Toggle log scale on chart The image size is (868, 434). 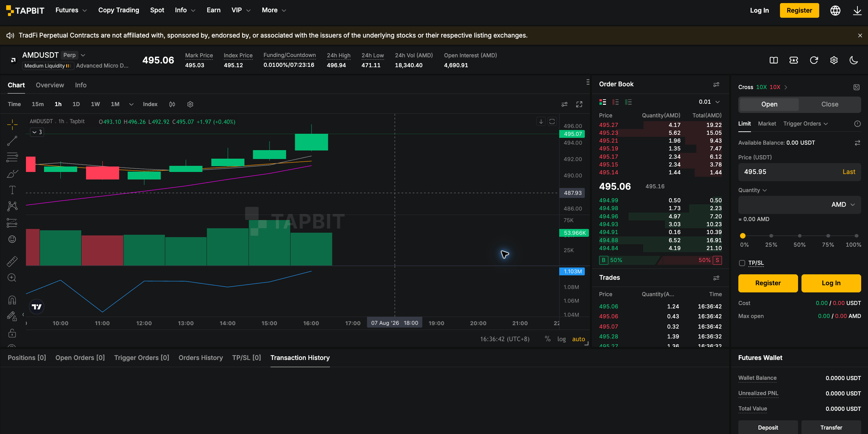(562, 339)
